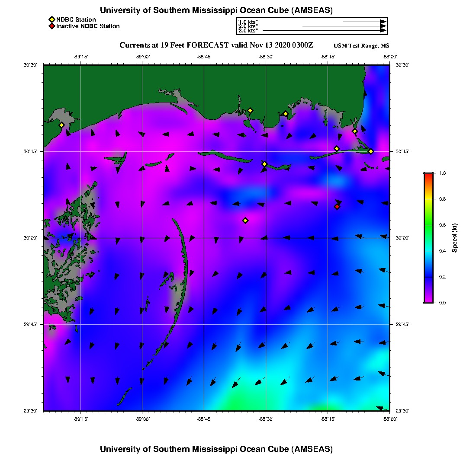Click the bottom AMSEAS Ocean Cube title
Screen dimensions: 476x454
pos(216,449)
